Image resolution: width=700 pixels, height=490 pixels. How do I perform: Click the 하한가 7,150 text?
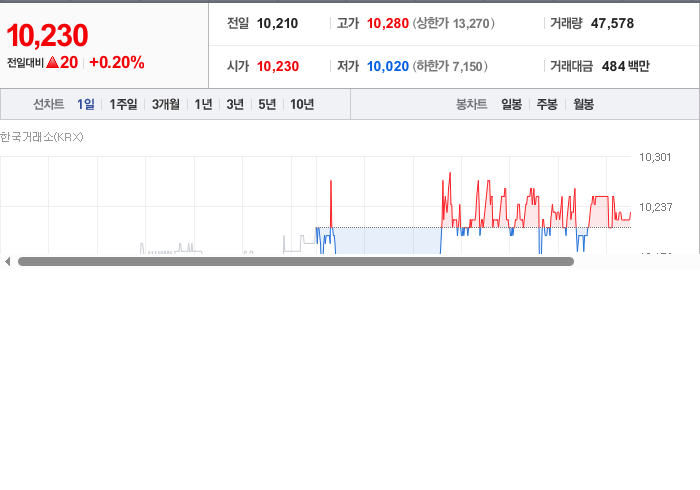pos(450,66)
